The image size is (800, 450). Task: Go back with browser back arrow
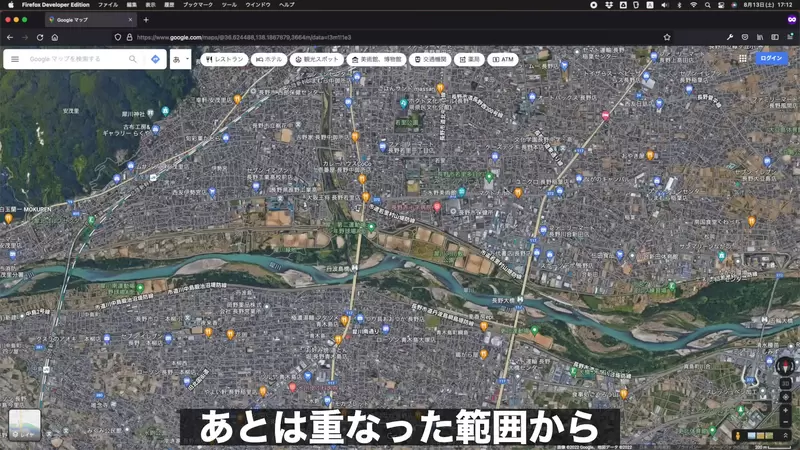10,37
